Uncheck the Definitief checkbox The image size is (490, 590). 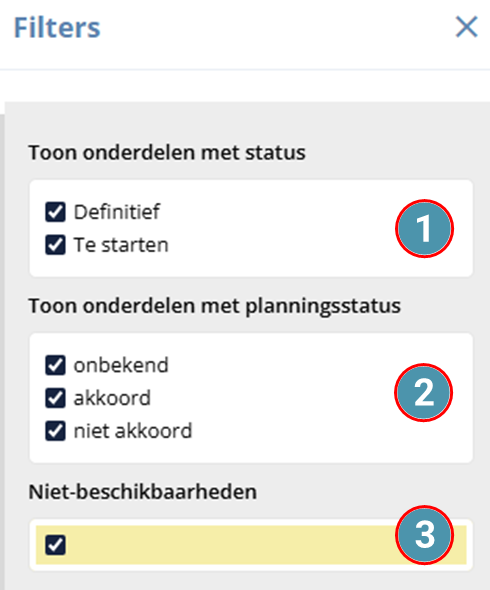55,212
